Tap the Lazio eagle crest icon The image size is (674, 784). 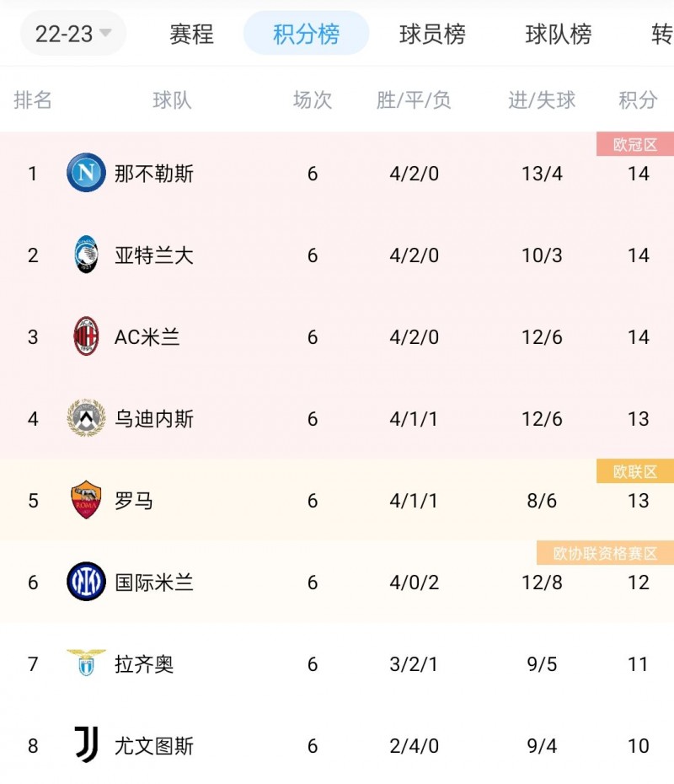click(x=86, y=664)
